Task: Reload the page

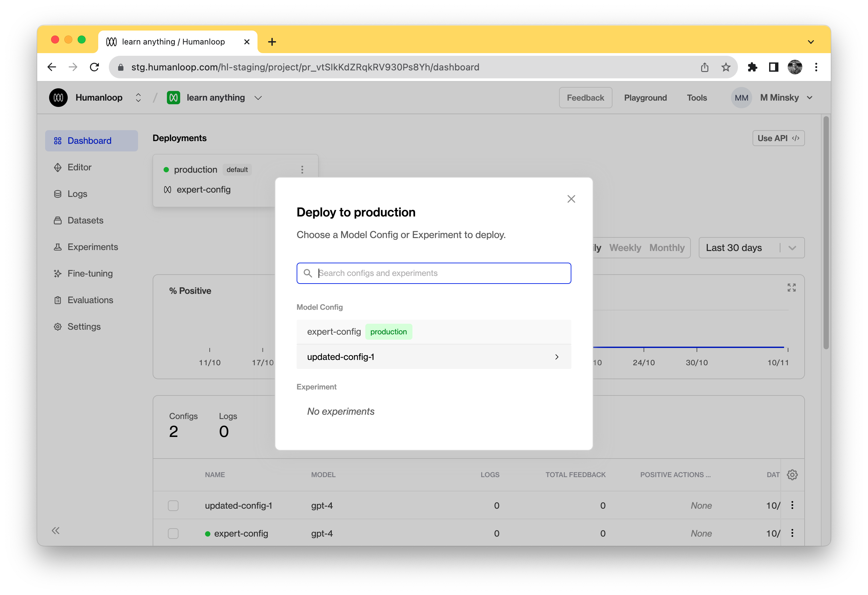Action: 95,67
